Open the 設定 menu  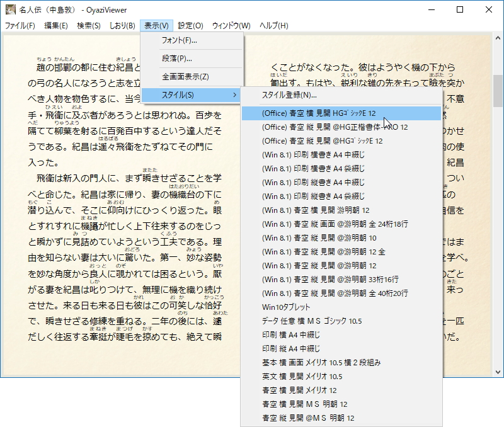point(192,26)
